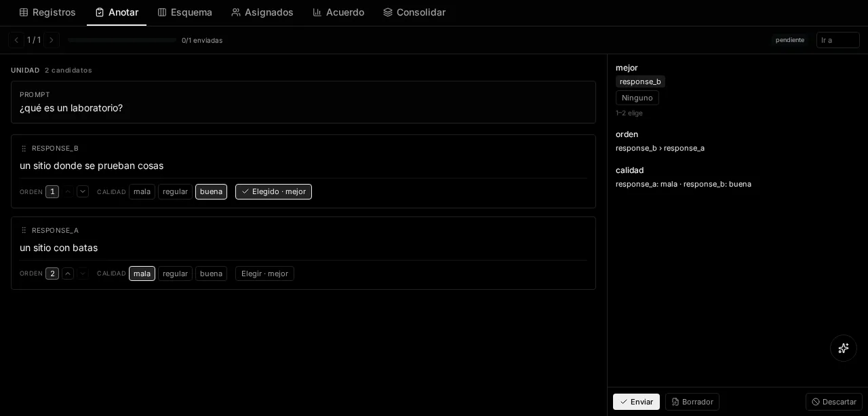
Task: Click the text 'un sitio donde se prueban cosas'
Action: pyautogui.click(x=92, y=166)
